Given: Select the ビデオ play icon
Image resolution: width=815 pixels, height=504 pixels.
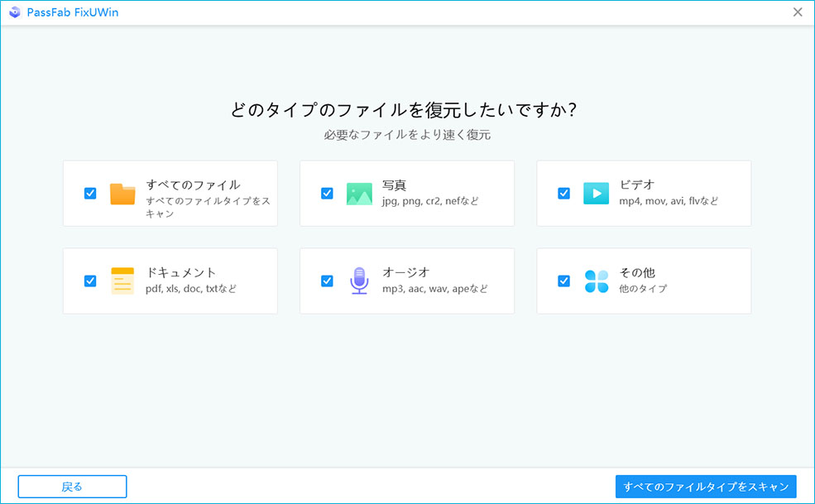Looking at the screenshot, I should click(x=595, y=193).
